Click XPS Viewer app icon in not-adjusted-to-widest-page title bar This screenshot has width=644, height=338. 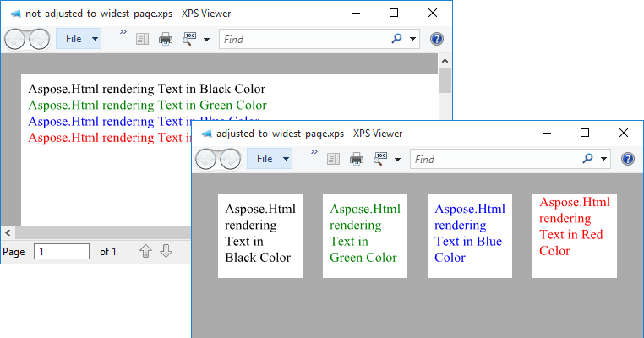14,14
